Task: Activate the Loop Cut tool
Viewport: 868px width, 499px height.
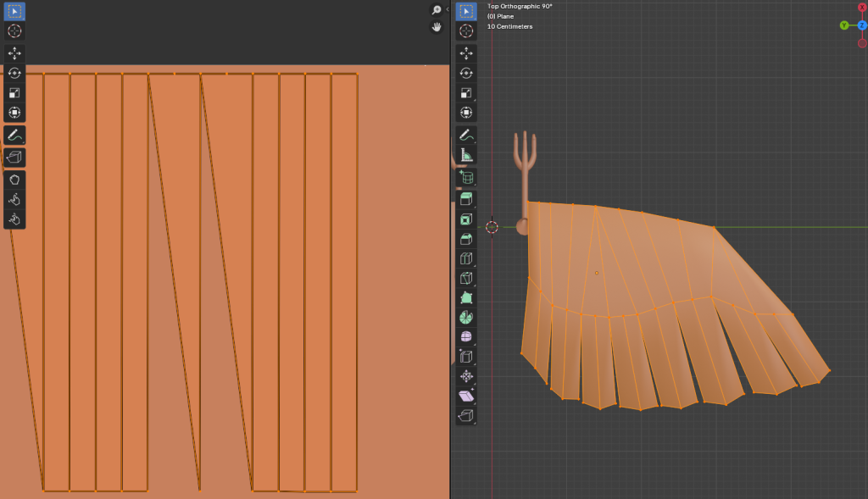Action: 465,258
